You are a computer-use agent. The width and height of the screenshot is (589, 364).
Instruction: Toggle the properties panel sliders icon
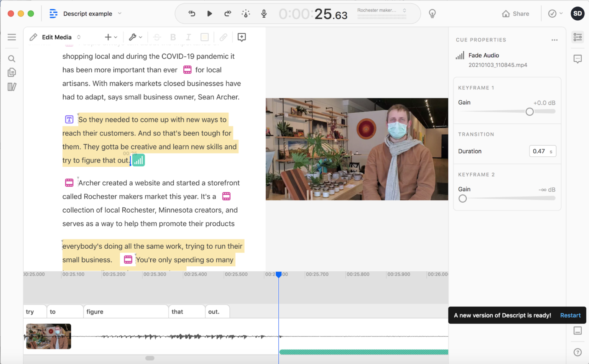point(577,37)
